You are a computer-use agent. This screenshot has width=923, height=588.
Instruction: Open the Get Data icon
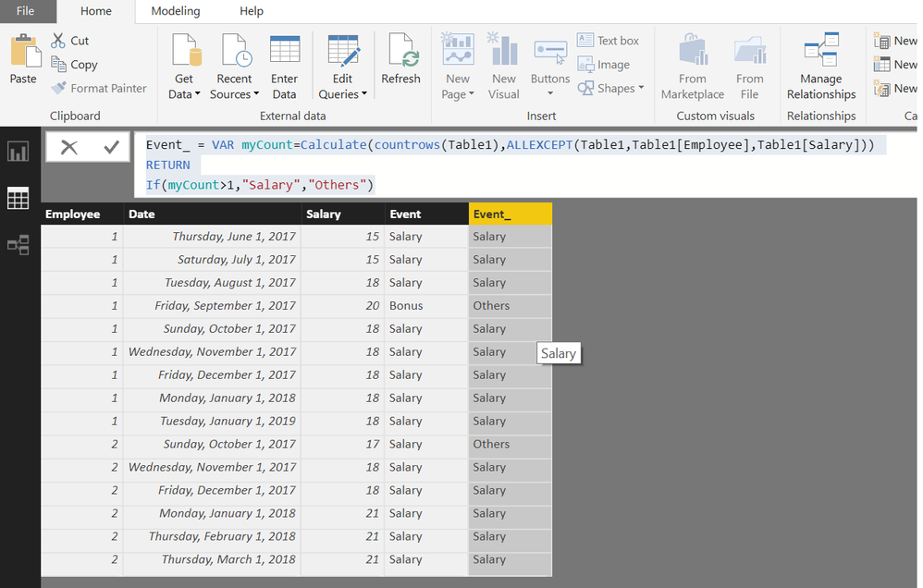[x=187, y=50]
